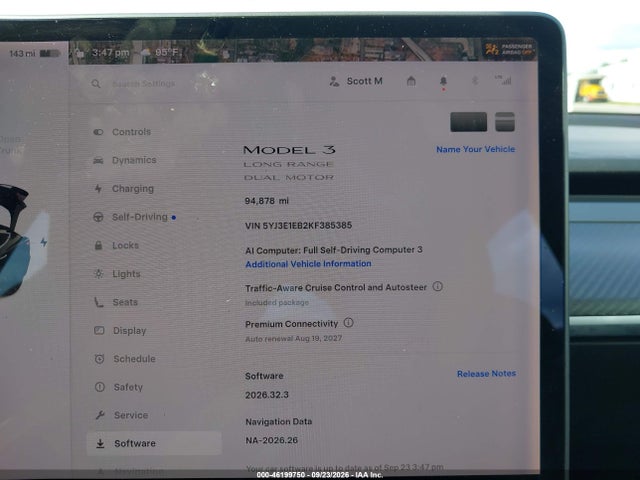Open Additional Vehicle Information link
The width and height of the screenshot is (640, 480).
click(x=308, y=264)
